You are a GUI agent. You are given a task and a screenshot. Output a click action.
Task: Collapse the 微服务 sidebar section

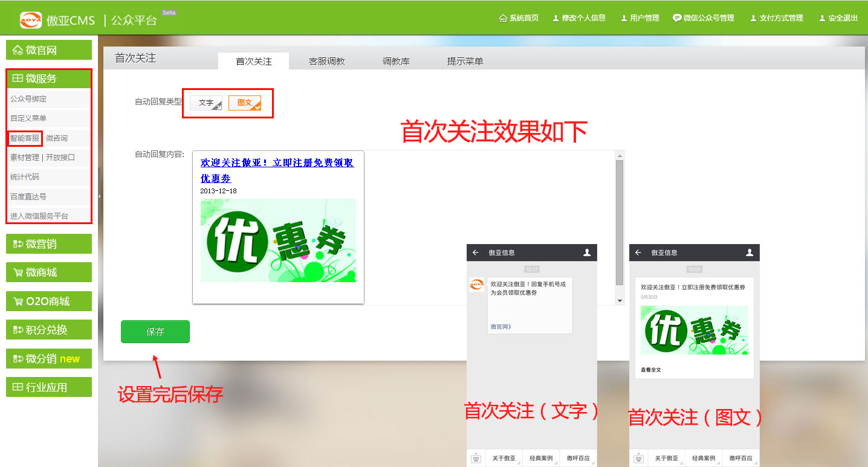tap(49, 79)
